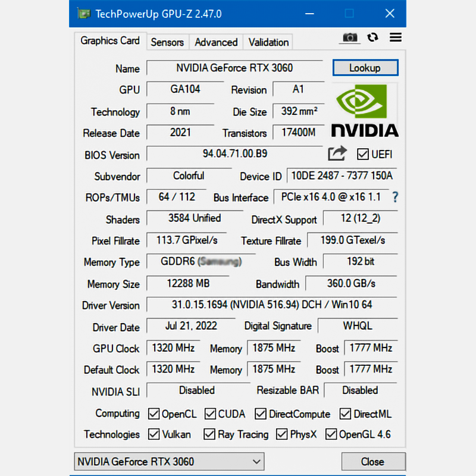Toggle the UEFI checkbox
This screenshot has height=476, width=476.
(362, 155)
